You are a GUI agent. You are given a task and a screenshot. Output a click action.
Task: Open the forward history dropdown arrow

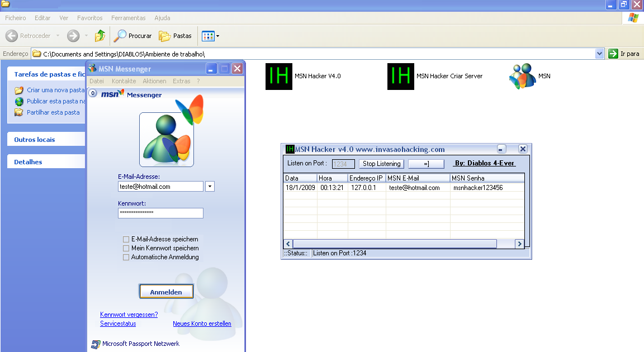tap(86, 36)
